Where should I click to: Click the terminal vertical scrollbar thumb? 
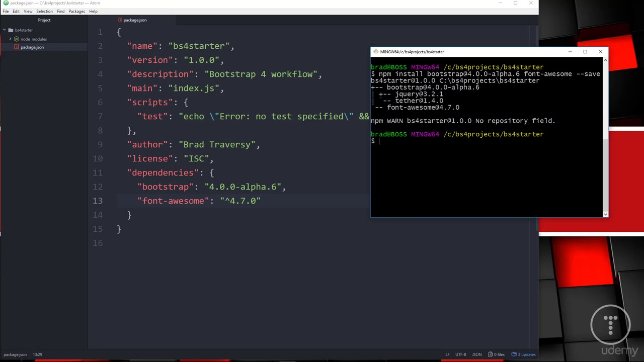coord(605,174)
